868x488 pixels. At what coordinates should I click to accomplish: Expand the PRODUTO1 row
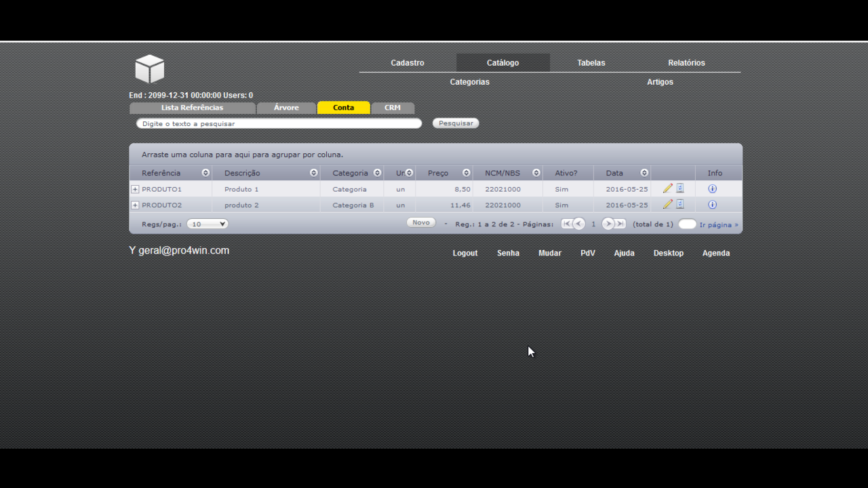135,189
